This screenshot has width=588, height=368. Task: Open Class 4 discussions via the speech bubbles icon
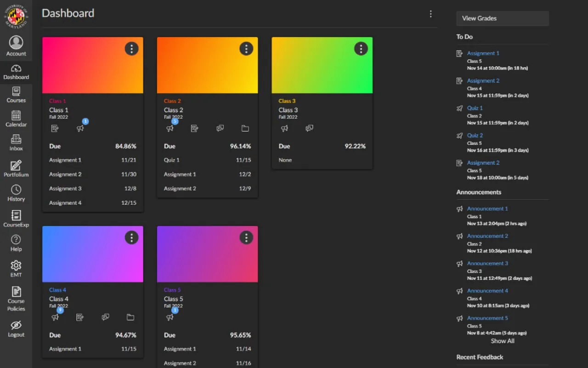click(x=105, y=317)
